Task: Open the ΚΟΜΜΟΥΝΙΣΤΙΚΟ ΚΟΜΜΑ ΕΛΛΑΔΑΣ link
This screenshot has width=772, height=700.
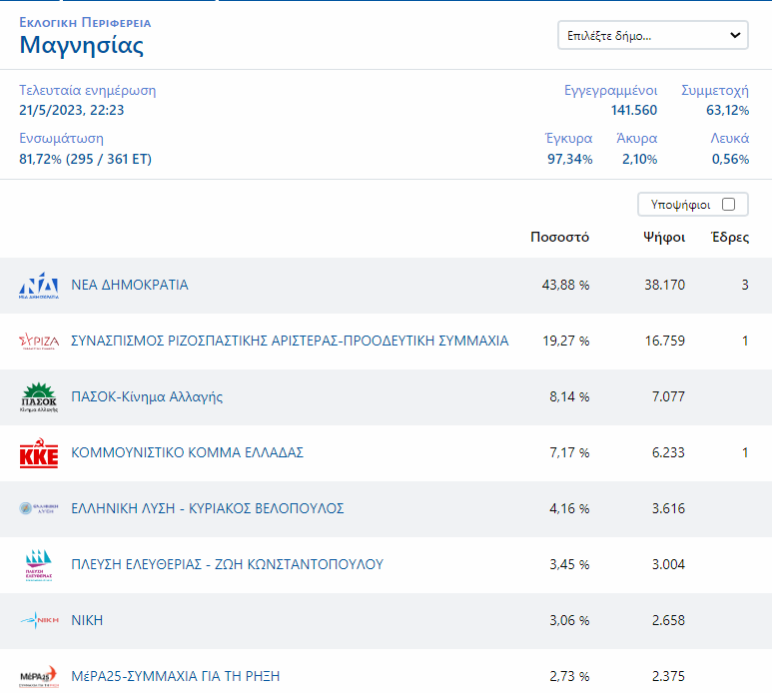Action: click(187, 452)
